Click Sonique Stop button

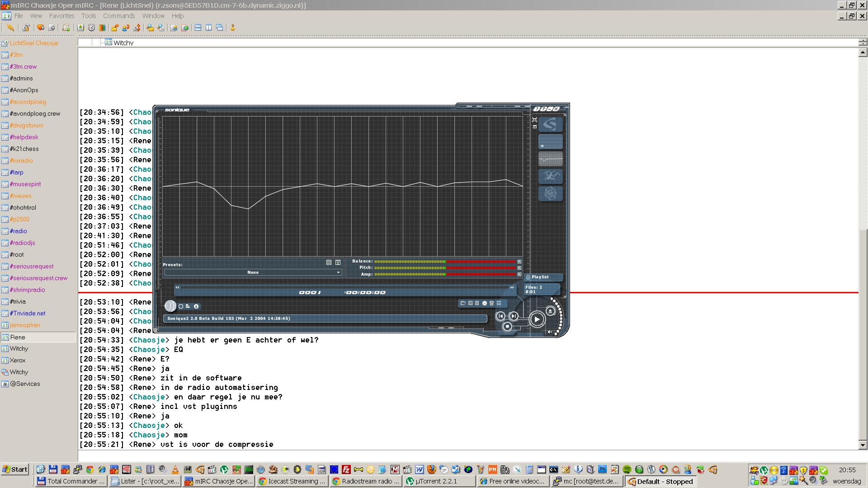tap(507, 326)
